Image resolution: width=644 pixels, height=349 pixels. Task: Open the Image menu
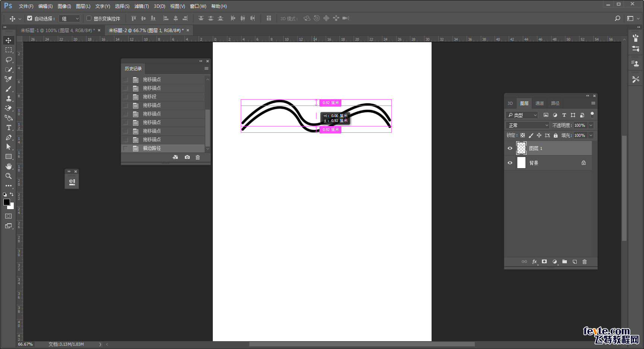[x=64, y=6]
